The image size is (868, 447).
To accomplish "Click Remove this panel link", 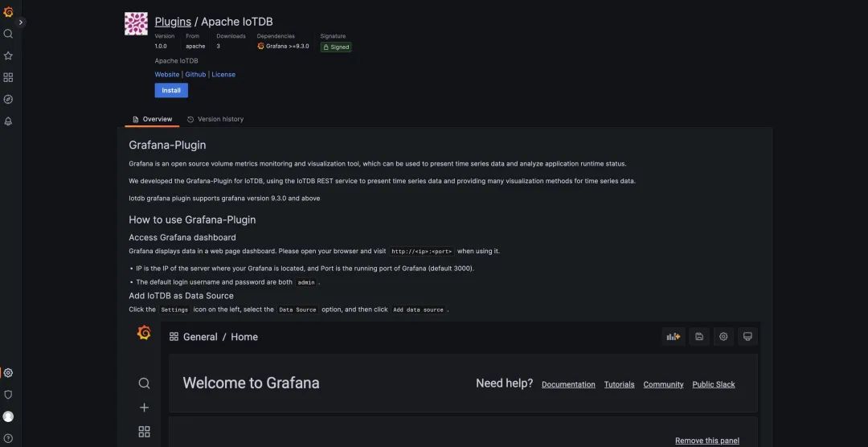I will tap(707, 441).
